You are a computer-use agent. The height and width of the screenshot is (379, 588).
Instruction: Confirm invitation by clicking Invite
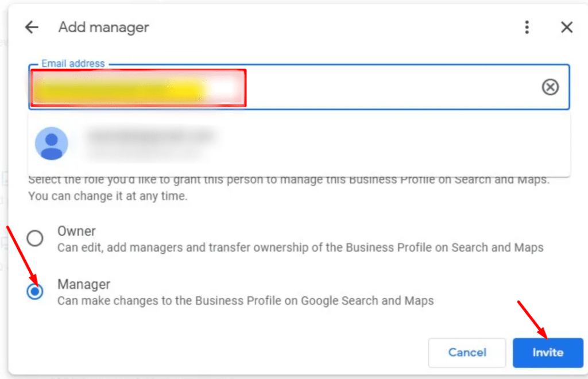click(x=547, y=353)
